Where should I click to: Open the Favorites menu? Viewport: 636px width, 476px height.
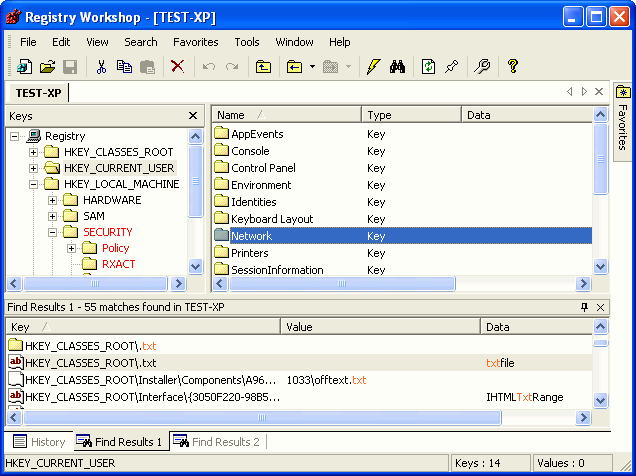[196, 42]
